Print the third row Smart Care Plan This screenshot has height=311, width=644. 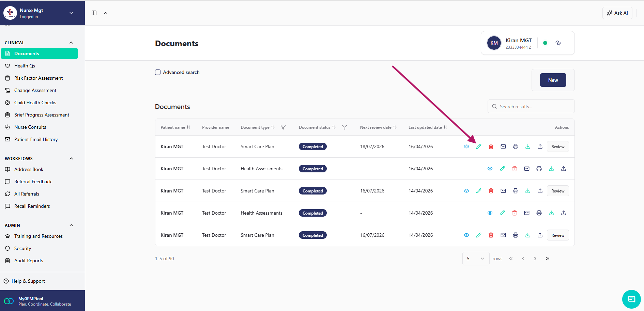click(x=516, y=191)
